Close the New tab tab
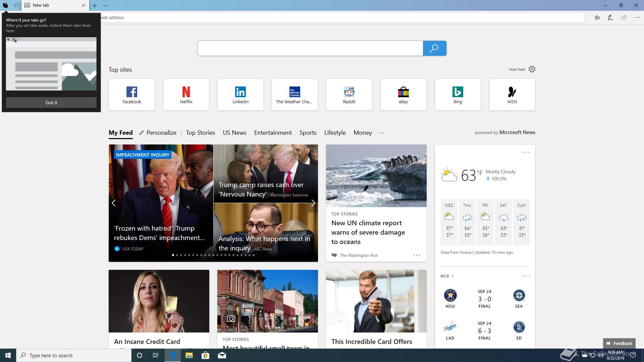Screen dimensions: 644x362 [x=84, y=5]
